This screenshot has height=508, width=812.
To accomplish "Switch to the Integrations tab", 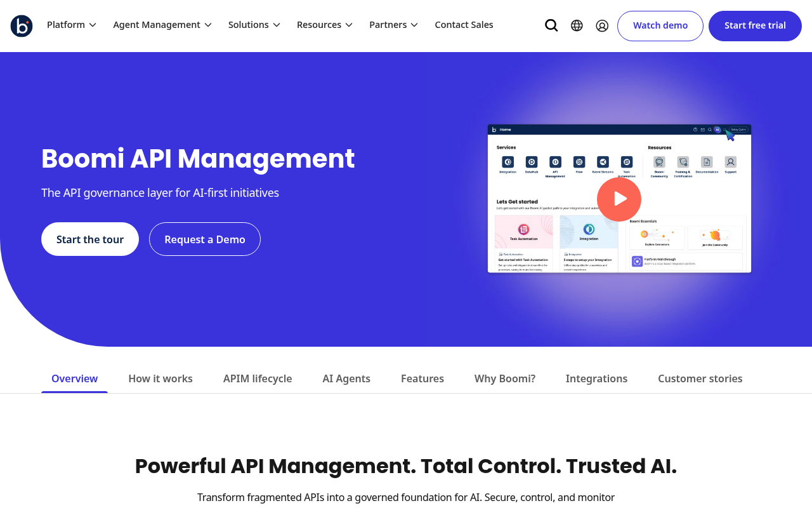I will [596, 378].
